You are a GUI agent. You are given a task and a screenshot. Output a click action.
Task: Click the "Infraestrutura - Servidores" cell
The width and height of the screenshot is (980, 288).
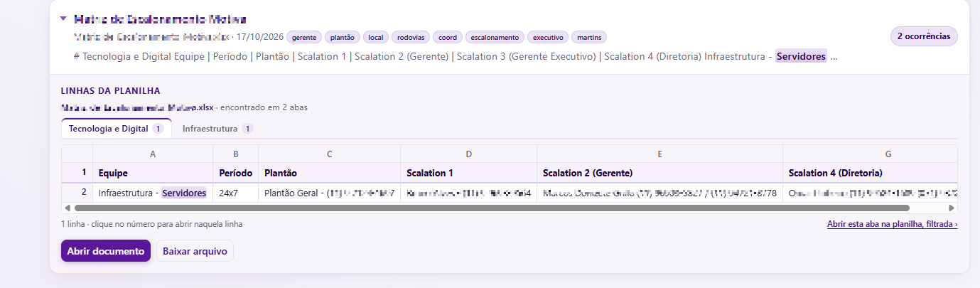pos(153,193)
